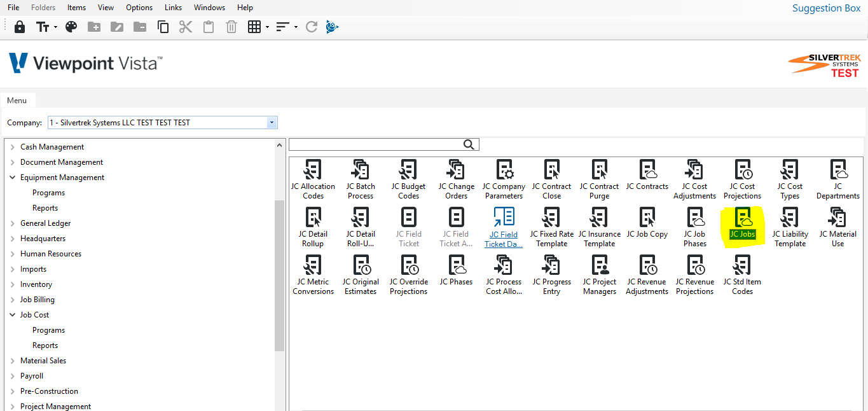Image resolution: width=868 pixels, height=411 pixels.
Task: Open JC Material Use
Action: (837, 227)
